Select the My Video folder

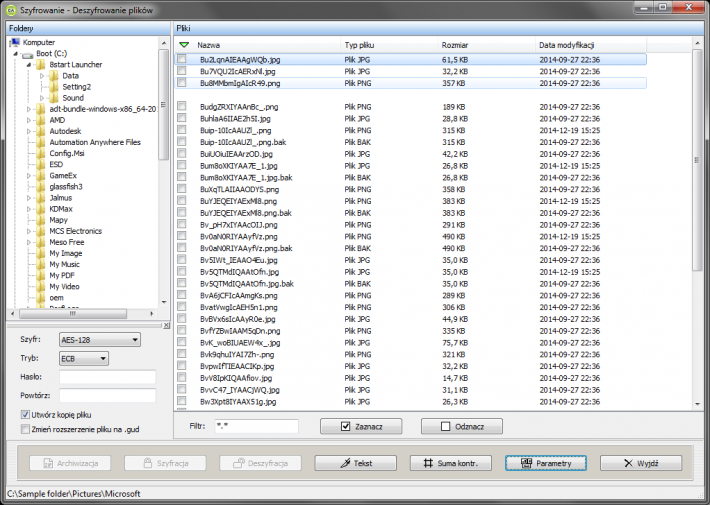click(64, 287)
